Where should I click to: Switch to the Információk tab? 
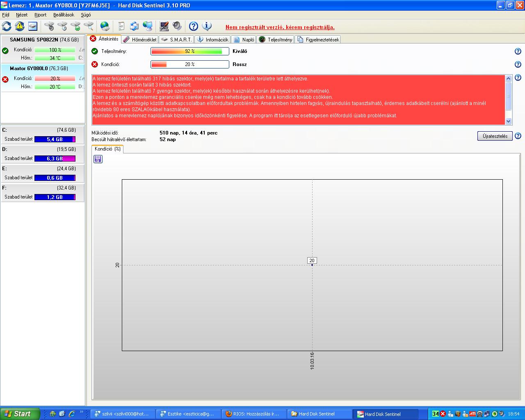click(x=212, y=40)
